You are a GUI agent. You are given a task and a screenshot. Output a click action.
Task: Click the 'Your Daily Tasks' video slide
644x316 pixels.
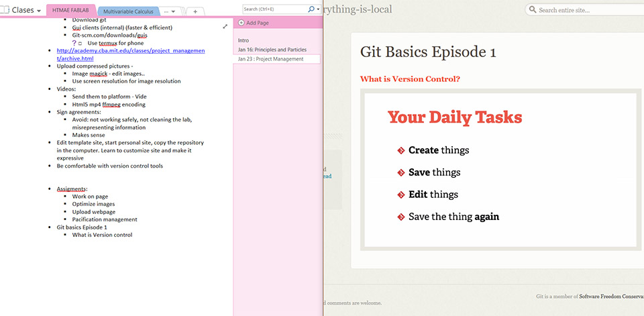[500, 170]
